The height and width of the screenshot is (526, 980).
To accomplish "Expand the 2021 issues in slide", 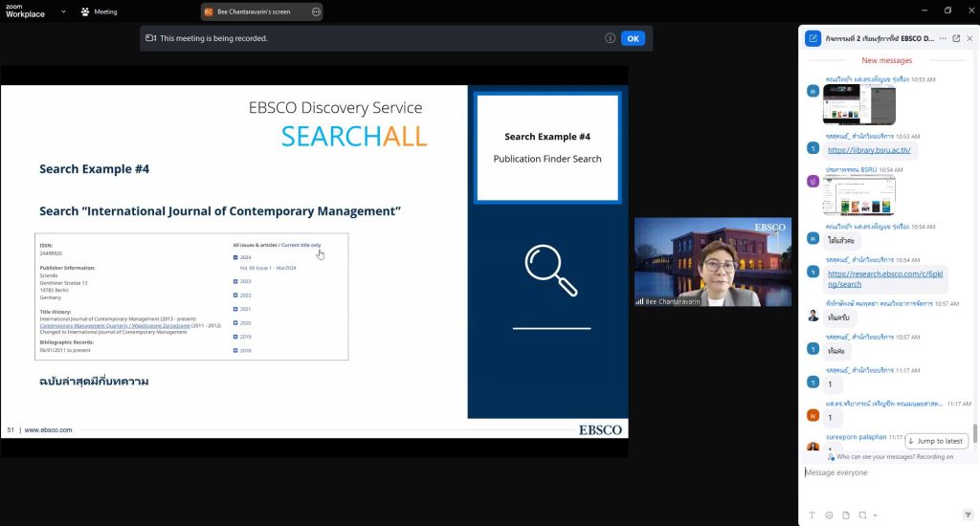I will (235, 309).
